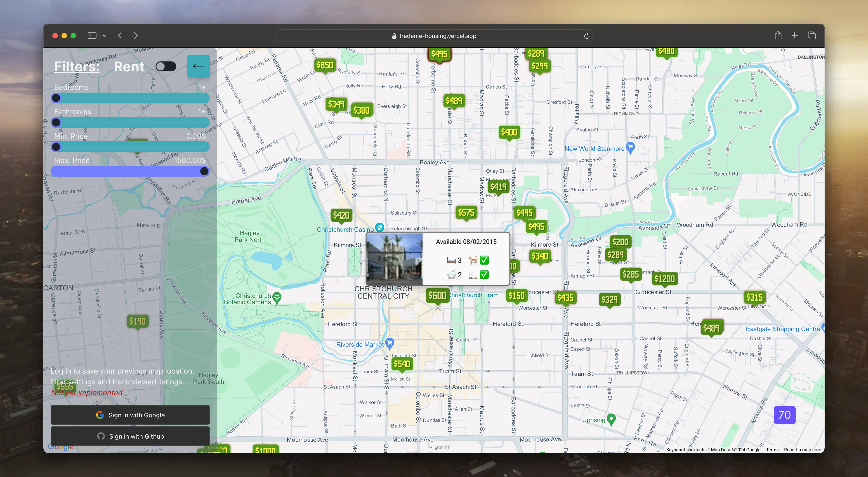Select the $420 listing marker
The image size is (868, 477).
[x=341, y=215]
